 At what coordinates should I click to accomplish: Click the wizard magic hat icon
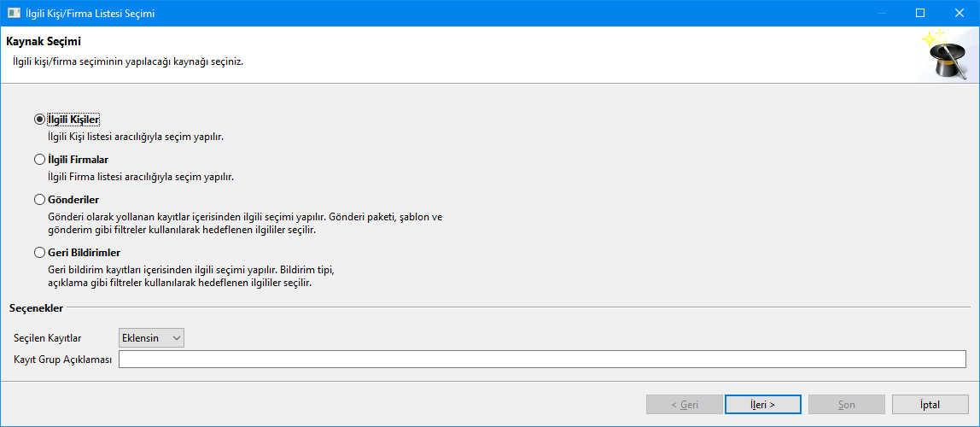[x=946, y=56]
